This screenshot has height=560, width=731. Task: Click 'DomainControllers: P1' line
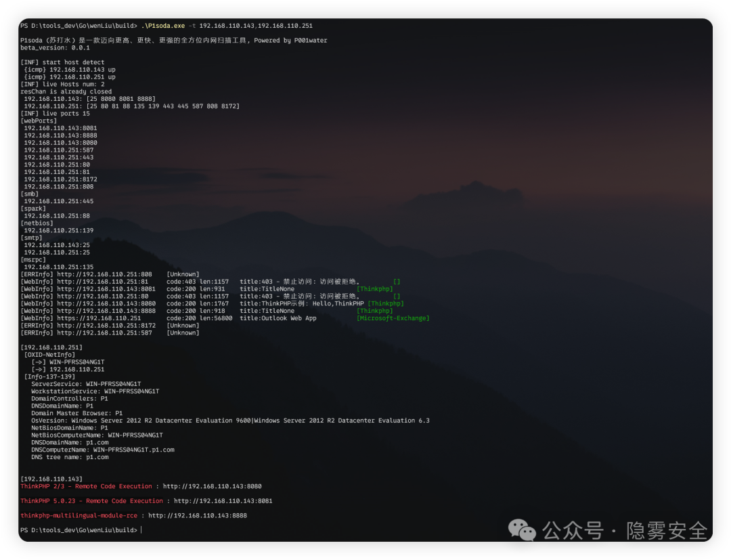click(x=70, y=399)
